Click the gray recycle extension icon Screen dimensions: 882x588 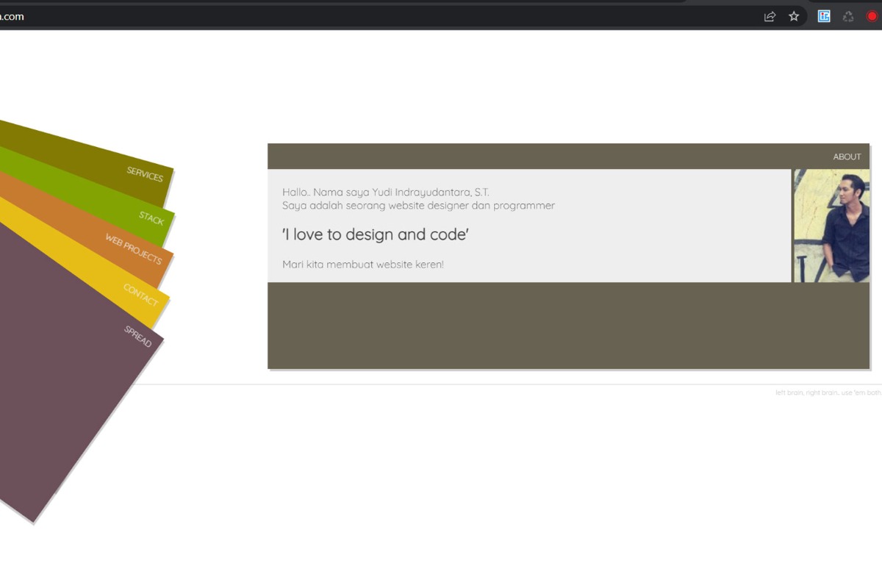848,16
